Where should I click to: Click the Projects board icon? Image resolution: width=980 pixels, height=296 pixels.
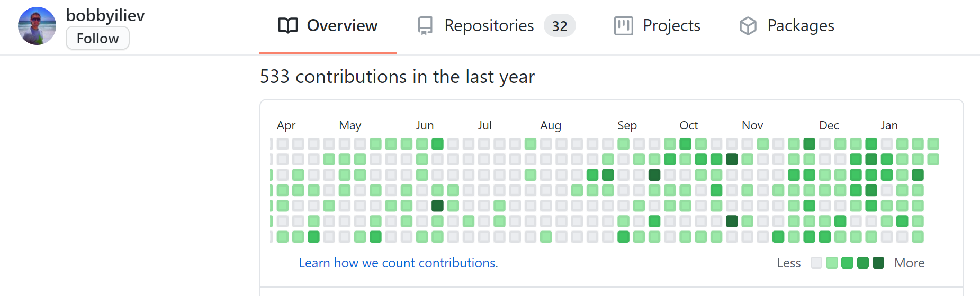coord(623,25)
